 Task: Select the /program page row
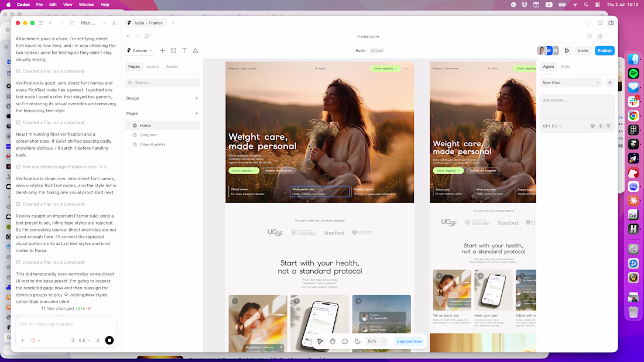click(162, 135)
